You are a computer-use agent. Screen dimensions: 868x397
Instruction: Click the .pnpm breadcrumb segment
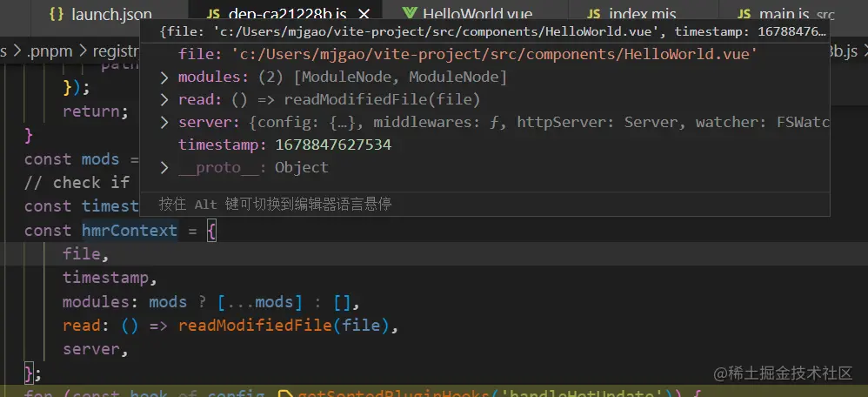click(x=50, y=51)
